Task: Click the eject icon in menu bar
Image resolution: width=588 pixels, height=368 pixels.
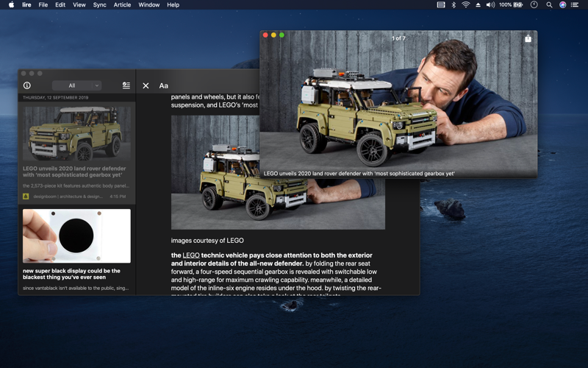Action: click(478, 5)
